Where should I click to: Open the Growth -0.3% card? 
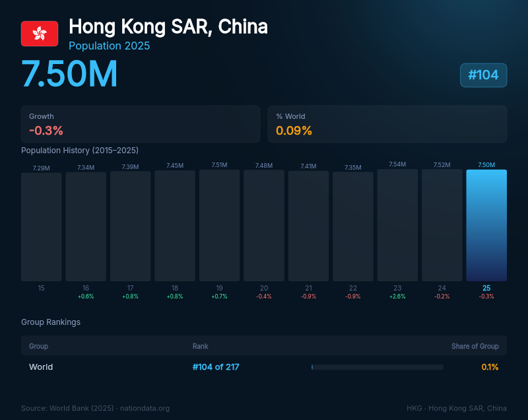coord(141,124)
